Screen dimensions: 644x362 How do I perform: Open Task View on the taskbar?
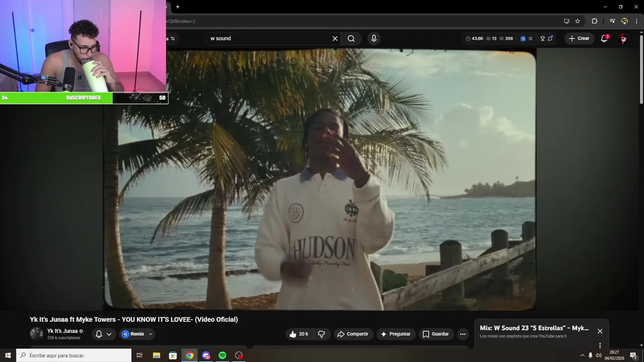point(139,355)
